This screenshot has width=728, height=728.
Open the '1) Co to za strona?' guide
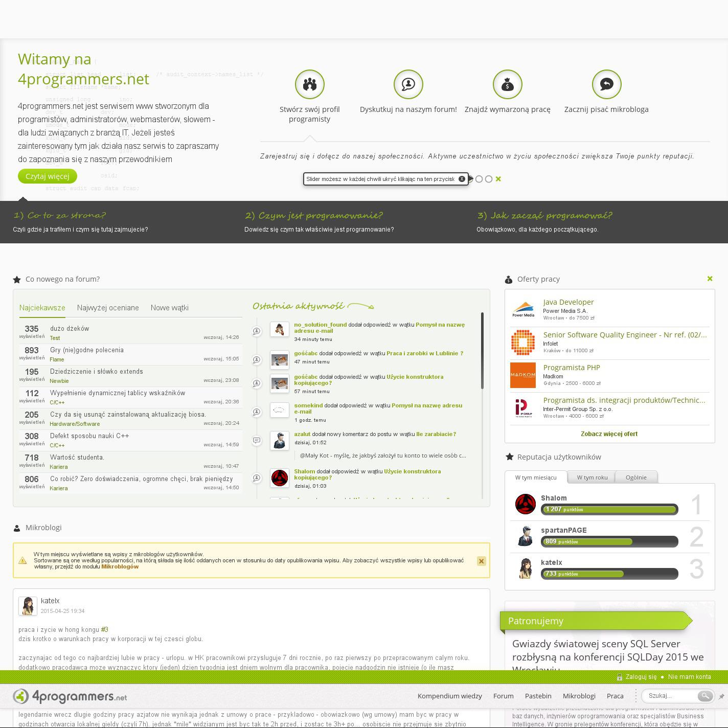(60, 215)
